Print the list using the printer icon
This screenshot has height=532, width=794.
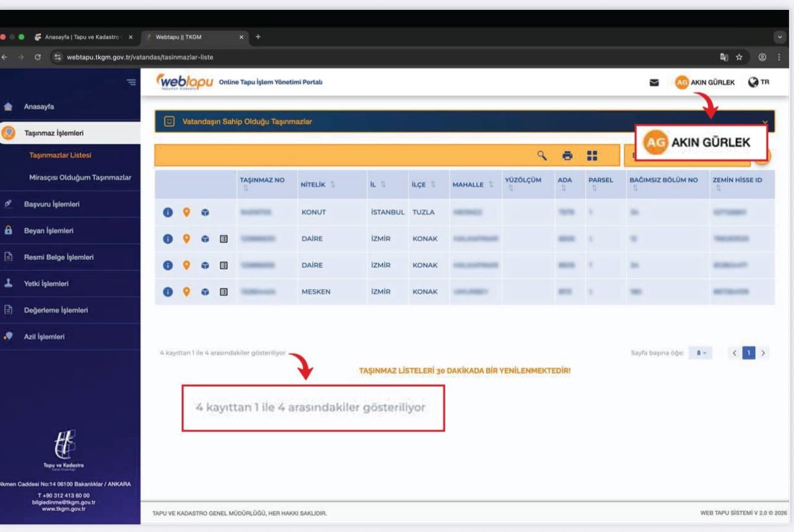pos(567,156)
